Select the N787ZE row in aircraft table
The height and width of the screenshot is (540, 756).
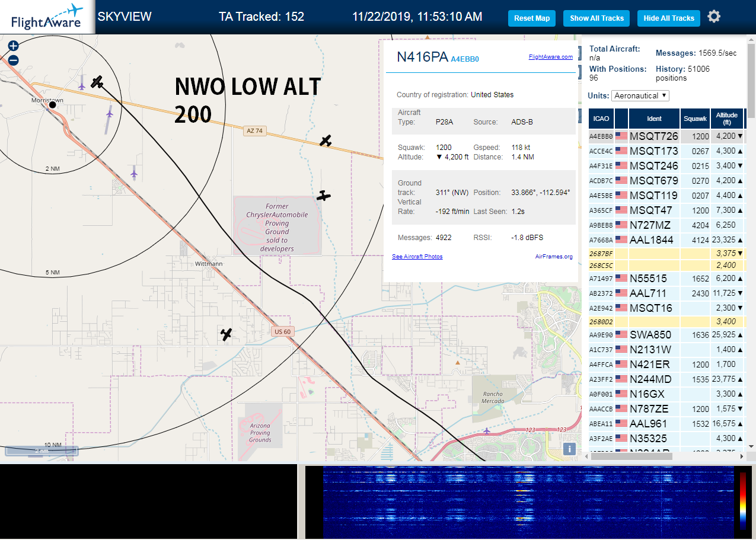click(666, 409)
